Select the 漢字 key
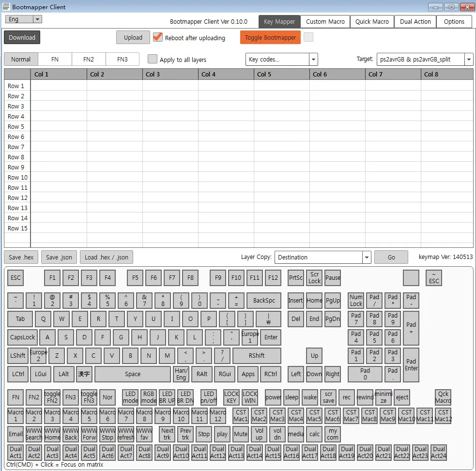The height and width of the screenshot is (471, 476). (x=83, y=374)
